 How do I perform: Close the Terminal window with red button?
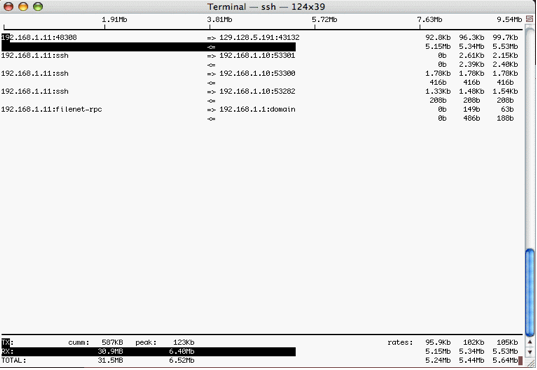click(x=8, y=7)
